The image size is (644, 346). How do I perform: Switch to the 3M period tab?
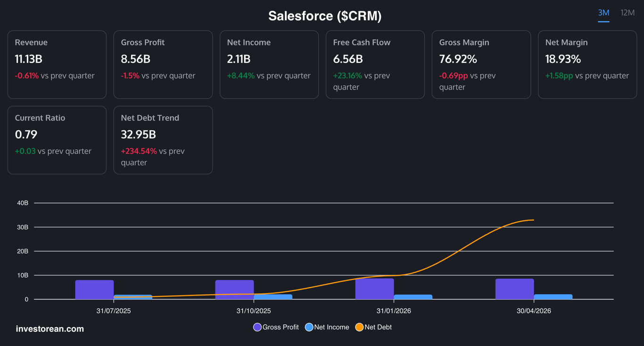[603, 13]
